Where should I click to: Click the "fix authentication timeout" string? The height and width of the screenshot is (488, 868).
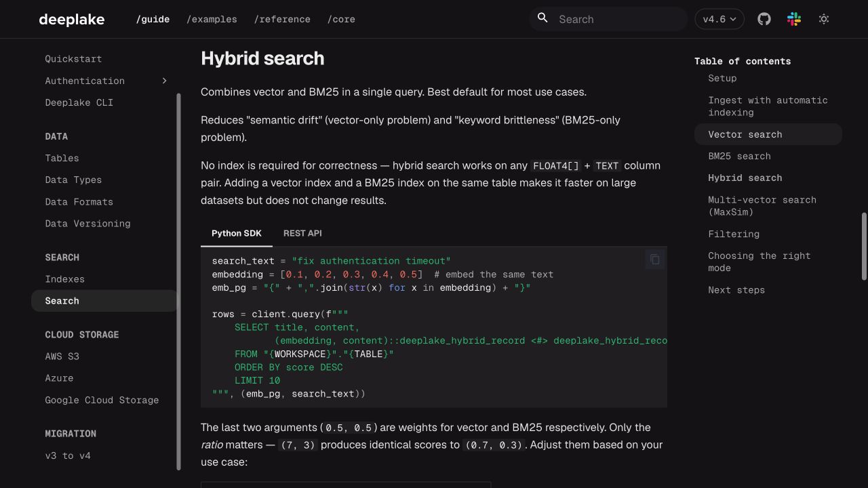[371, 261]
